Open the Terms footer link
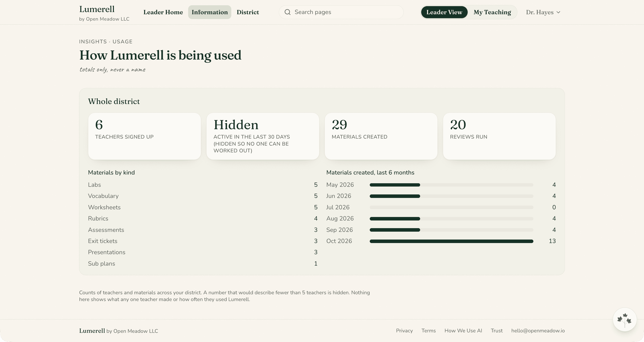The image size is (644, 342). click(428, 331)
